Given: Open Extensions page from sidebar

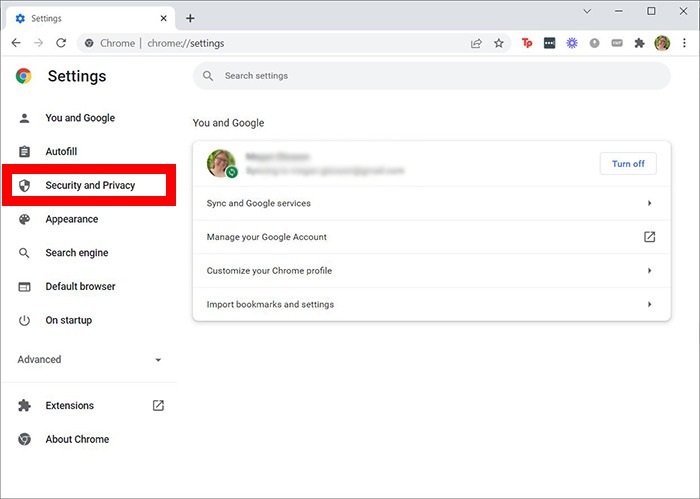Looking at the screenshot, I should pyautogui.click(x=70, y=405).
